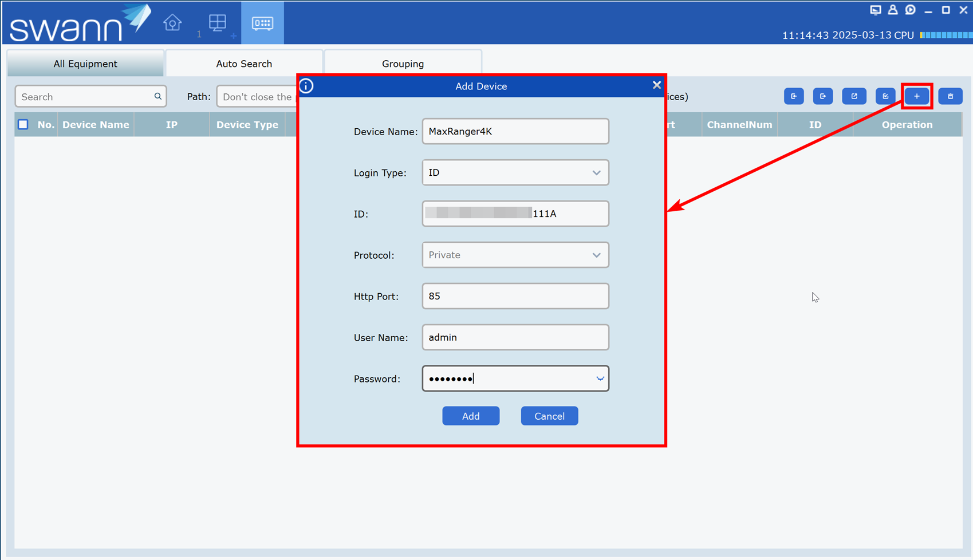973x560 pixels.
Task: Expand the Password field dropdown arrow
Action: (x=600, y=378)
